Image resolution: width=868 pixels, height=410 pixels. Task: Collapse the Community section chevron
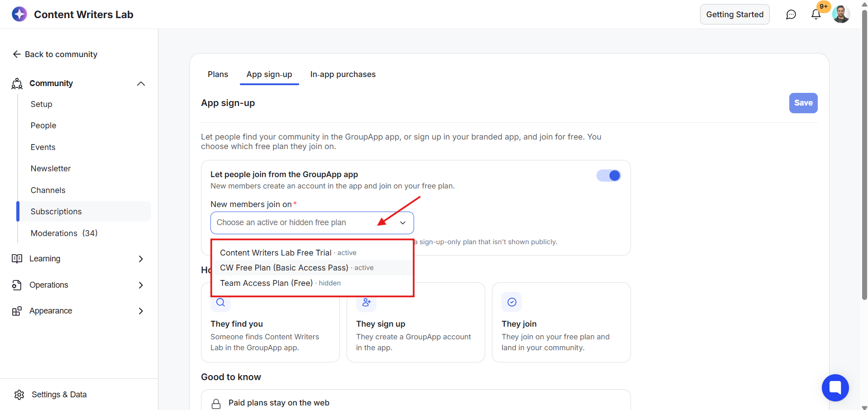[141, 83]
